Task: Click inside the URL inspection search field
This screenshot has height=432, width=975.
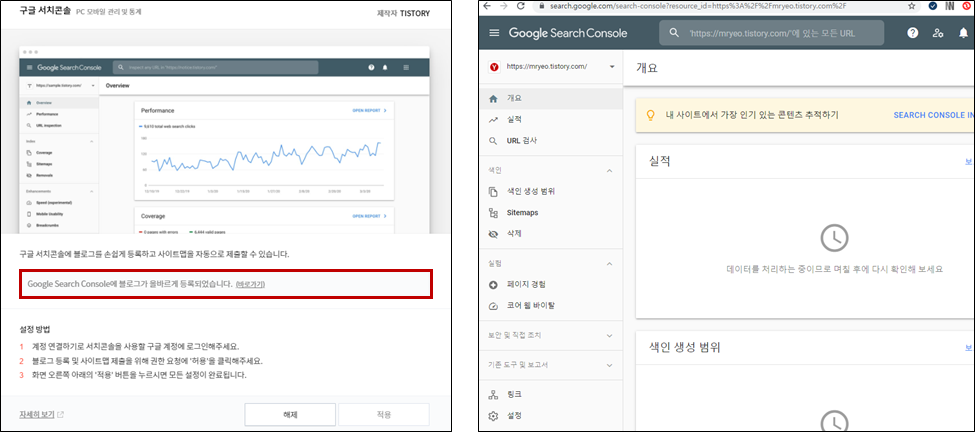Action: (772, 33)
